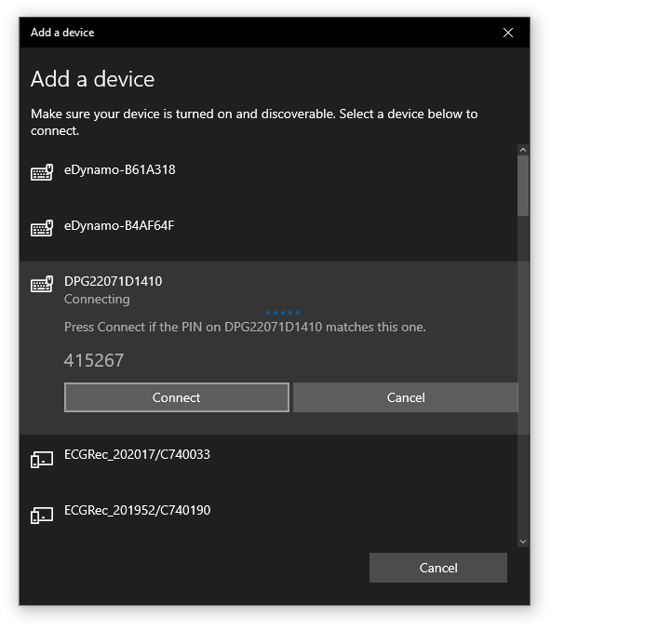Click the keyboard icon beside DPG22071D1410
This screenshot has height=644, width=645.
(x=42, y=285)
